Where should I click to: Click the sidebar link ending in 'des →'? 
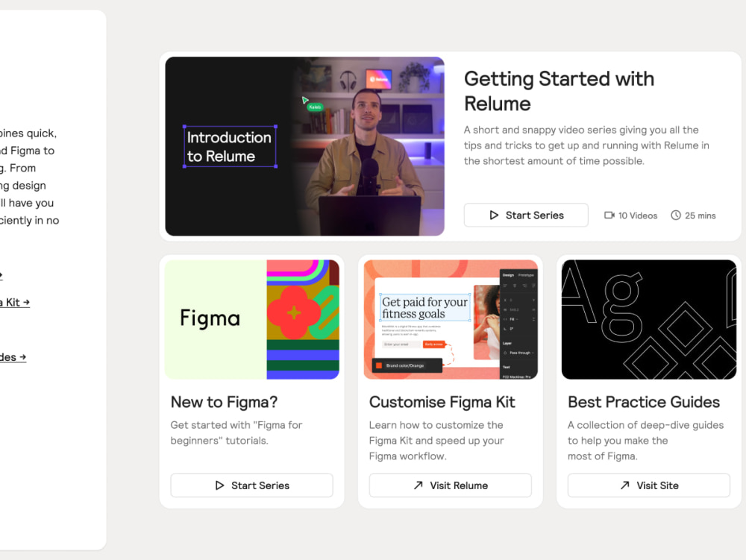pos(13,357)
